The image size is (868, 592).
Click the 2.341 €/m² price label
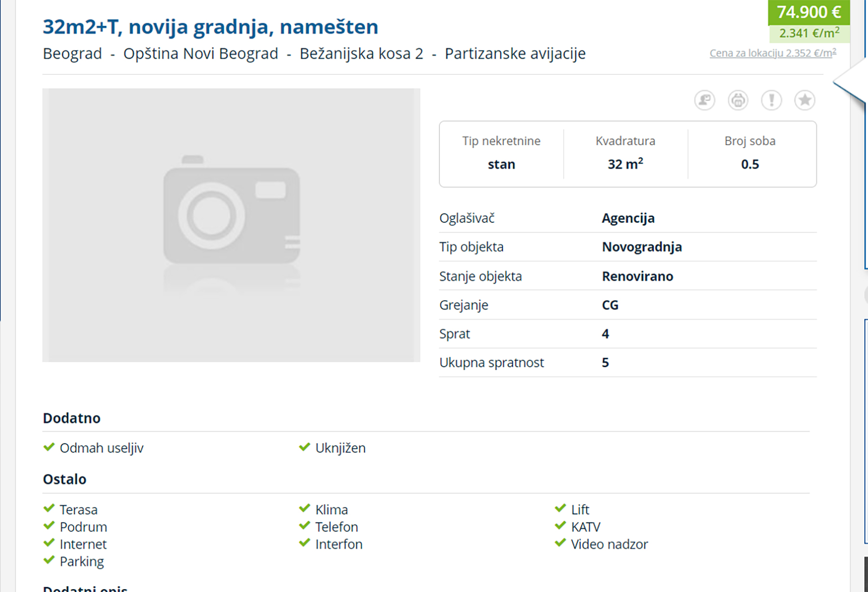(809, 33)
